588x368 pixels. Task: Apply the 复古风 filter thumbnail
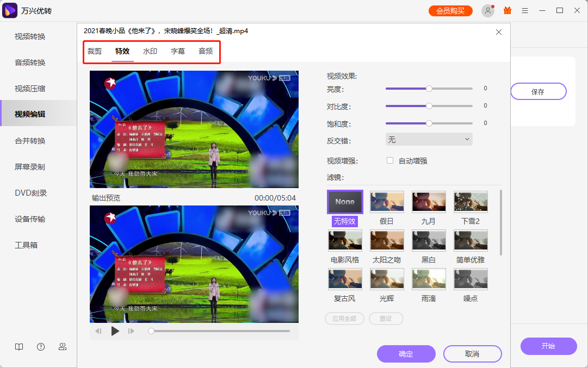[x=345, y=279]
